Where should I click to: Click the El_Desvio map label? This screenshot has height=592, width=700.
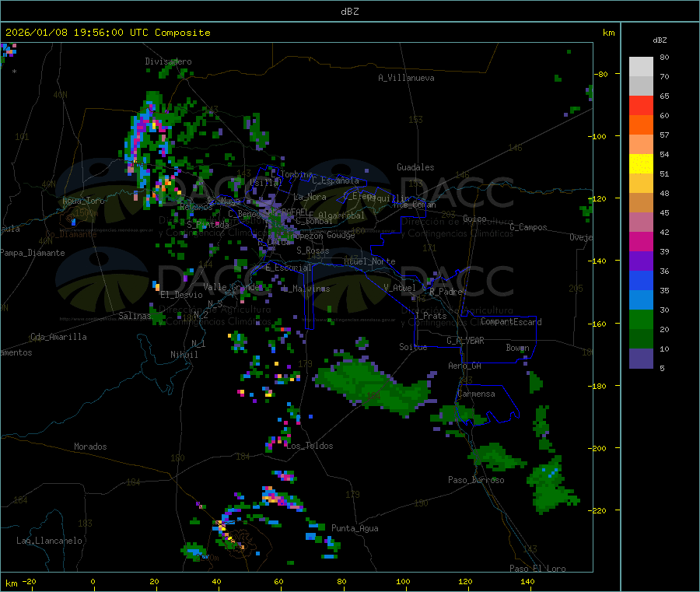[x=181, y=295]
